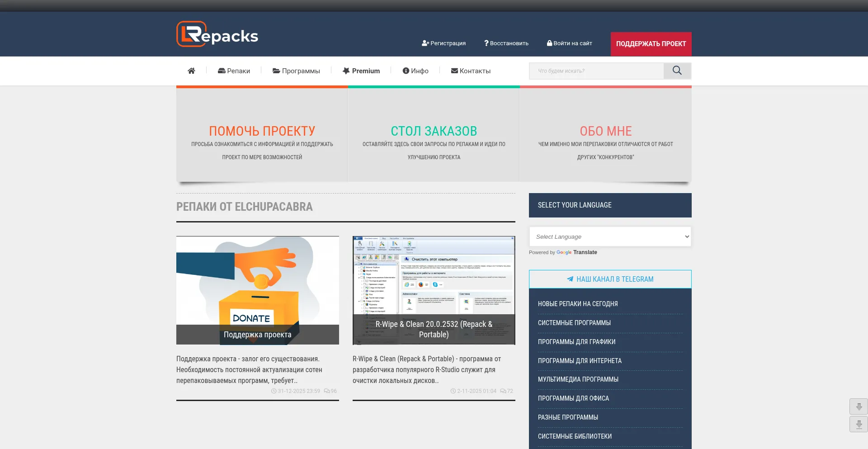The height and width of the screenshot is (449, 868).
Task: Click 'R-Wipe & Clean 20.0.2532' post title
Action: [434, 329]
